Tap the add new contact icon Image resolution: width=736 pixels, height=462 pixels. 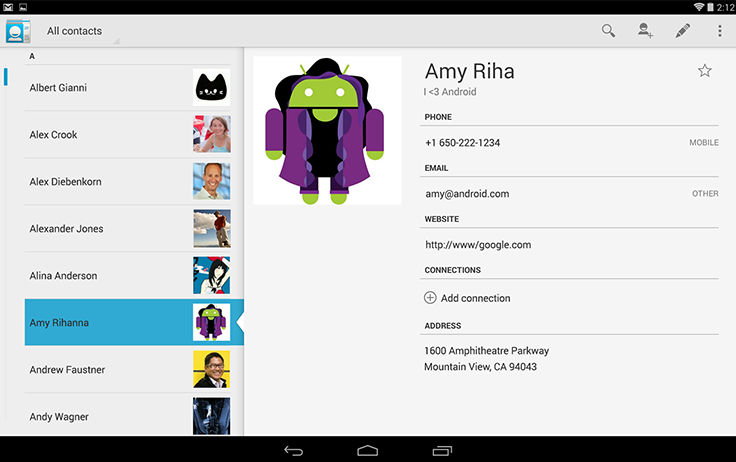[x=645, y=31]
